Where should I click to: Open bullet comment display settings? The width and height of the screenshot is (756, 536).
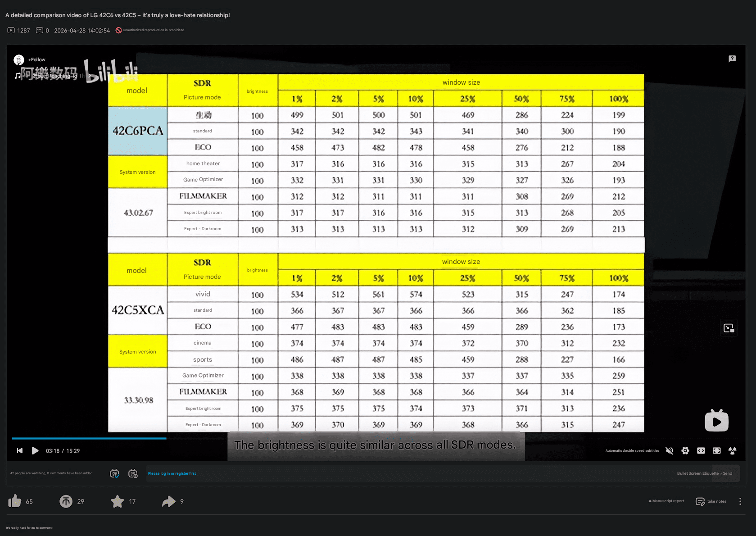(x=133, y=473)
